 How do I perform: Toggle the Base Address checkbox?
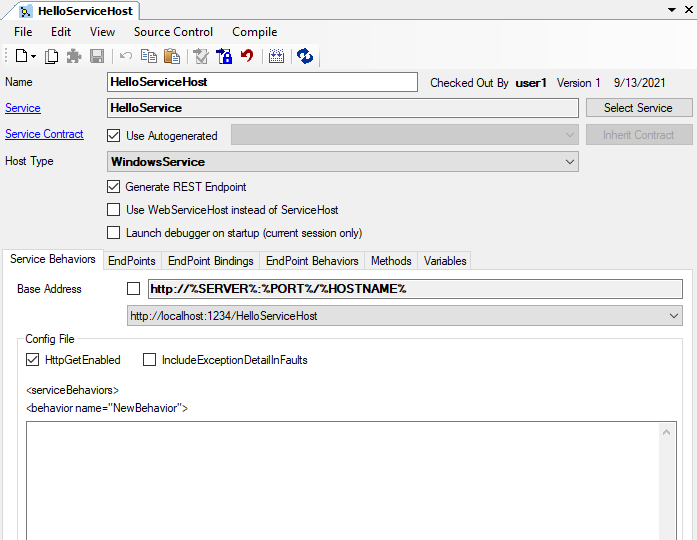pyautogui.click(x=133, y=288)
